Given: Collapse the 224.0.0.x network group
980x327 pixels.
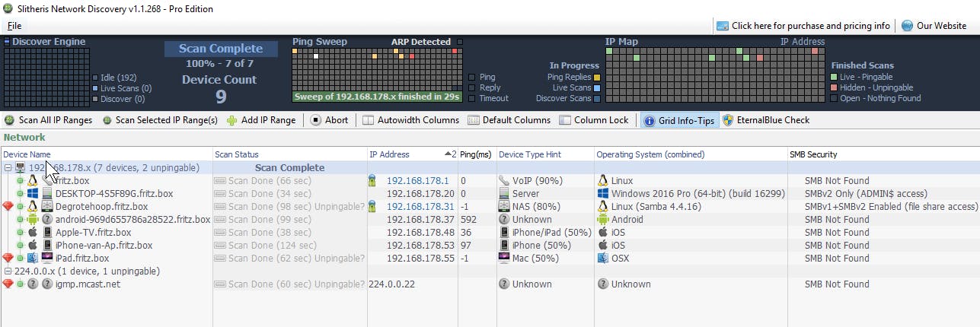Looking at the screenshot, I should click(x=8, y=271).
